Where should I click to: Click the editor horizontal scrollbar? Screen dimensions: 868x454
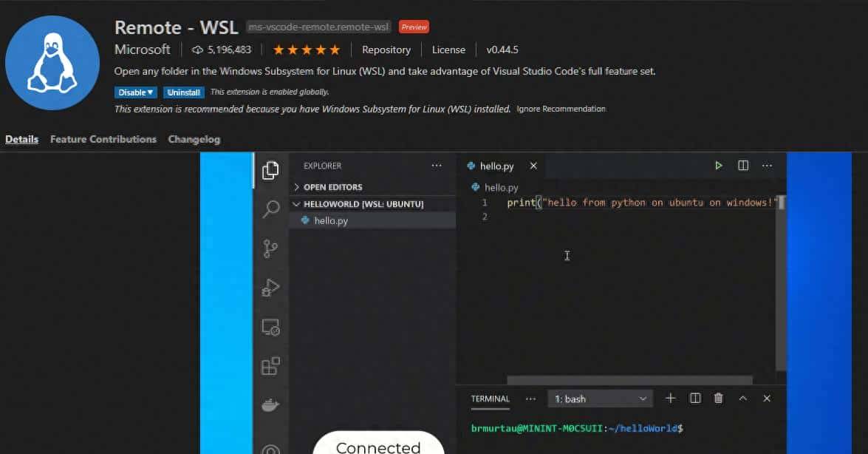[629, 380]
